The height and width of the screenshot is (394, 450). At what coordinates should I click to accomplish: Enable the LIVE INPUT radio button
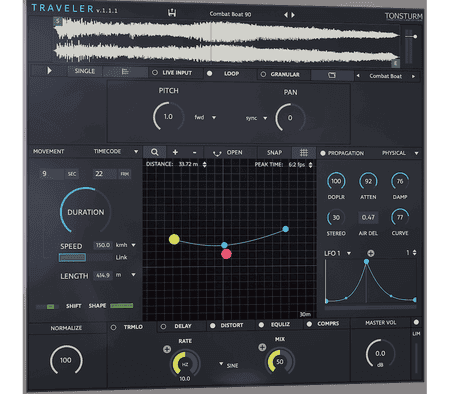tap(155, 72)
